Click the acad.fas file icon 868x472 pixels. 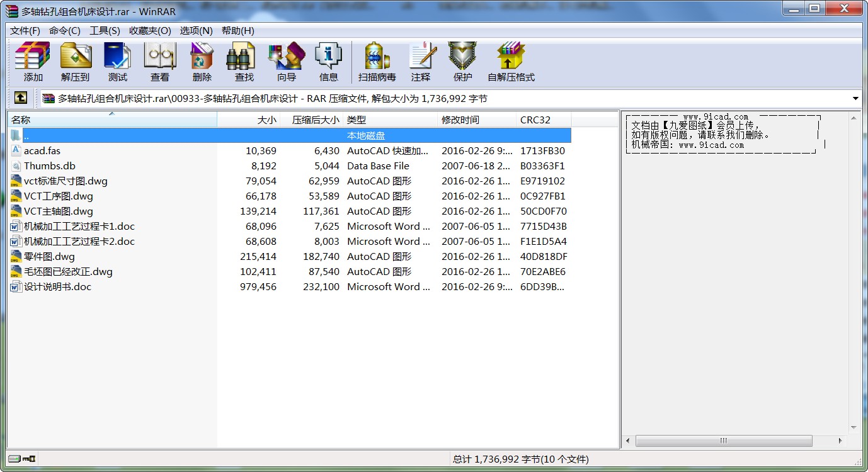click(16, 150)
